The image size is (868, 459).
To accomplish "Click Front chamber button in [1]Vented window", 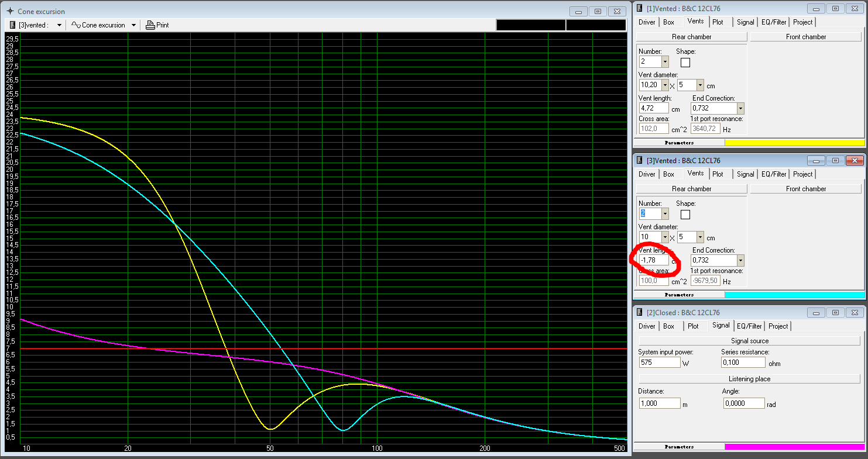I will click(805, 37).
